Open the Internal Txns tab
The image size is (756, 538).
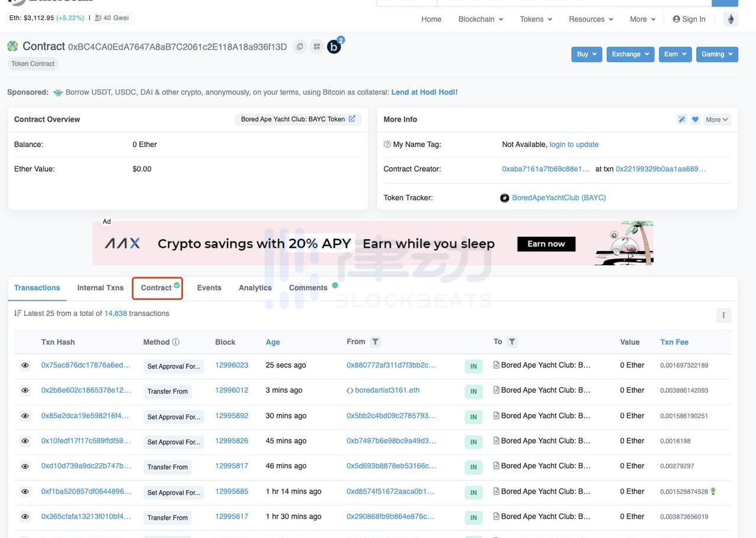[100, 288]
